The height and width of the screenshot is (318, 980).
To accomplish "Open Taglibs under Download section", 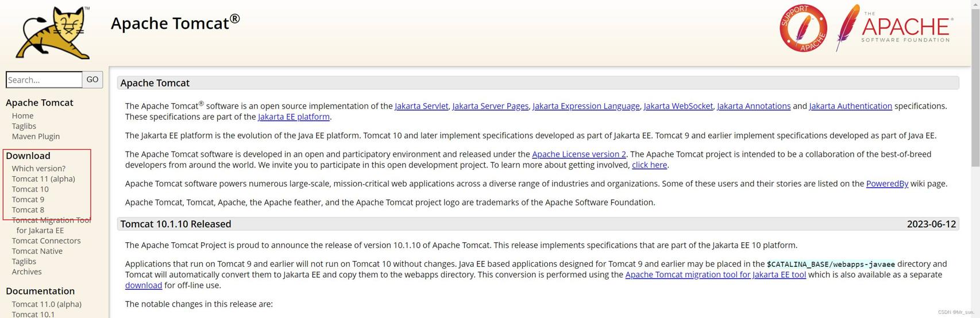I will pyautogui.click(x=24, y=262).
